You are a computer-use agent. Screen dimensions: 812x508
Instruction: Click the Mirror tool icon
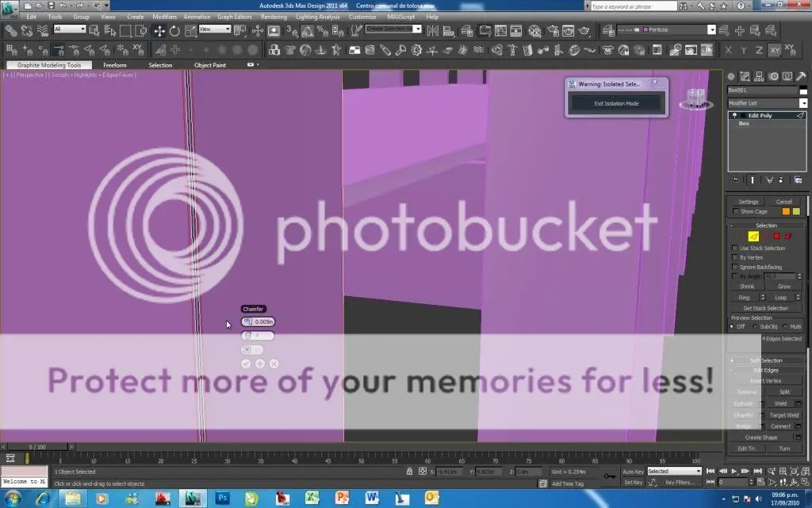click(433, 31)
